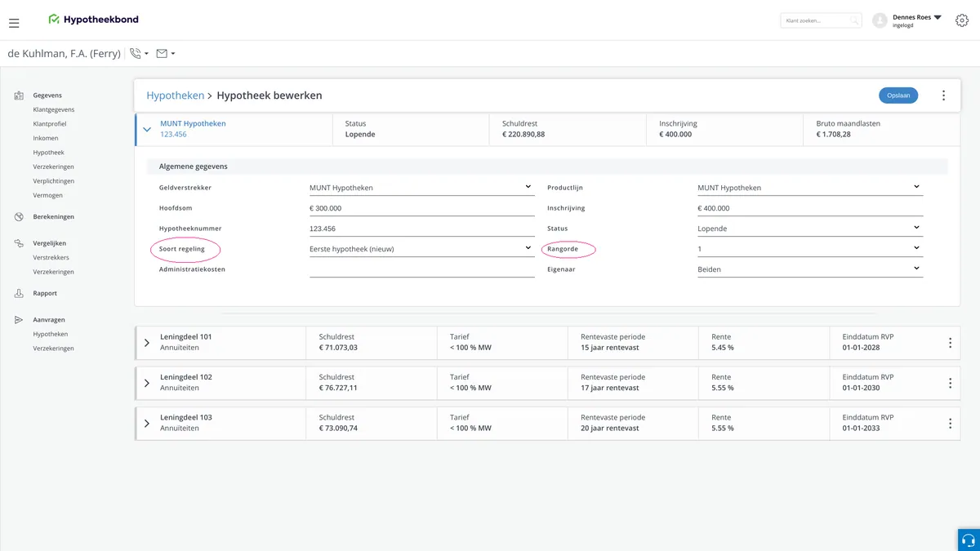The height and width of the screenshot is (551, 980).
Task: Click the Berekeningen chart icon
Action: [19, 217]
